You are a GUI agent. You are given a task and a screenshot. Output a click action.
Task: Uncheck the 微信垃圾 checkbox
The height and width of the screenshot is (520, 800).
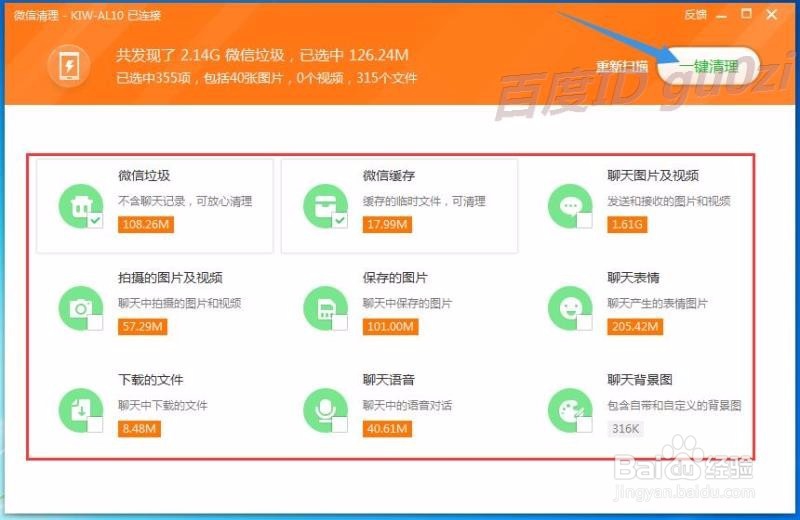pos(95,220)
